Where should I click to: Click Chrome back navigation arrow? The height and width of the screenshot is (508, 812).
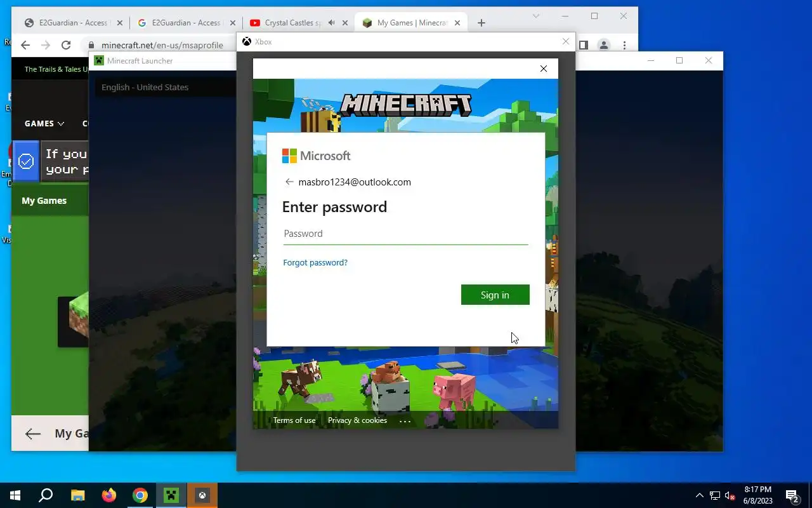[25, 45]
